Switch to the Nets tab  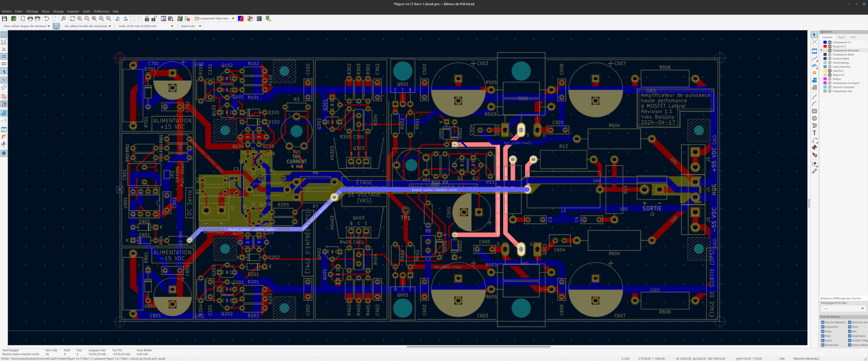(853, 37)
